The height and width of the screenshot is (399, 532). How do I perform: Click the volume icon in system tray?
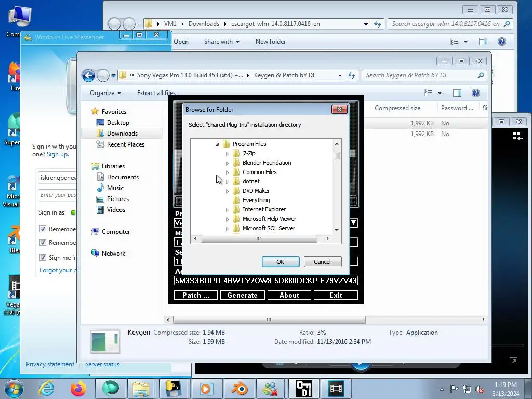pyautogui.click(x=480, y=390)
